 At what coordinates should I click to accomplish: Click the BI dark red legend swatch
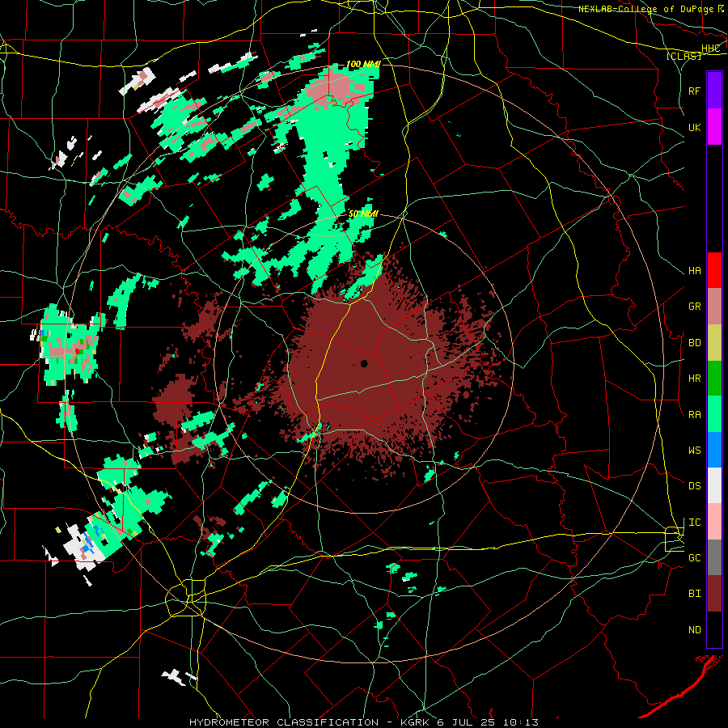point(714,594)
